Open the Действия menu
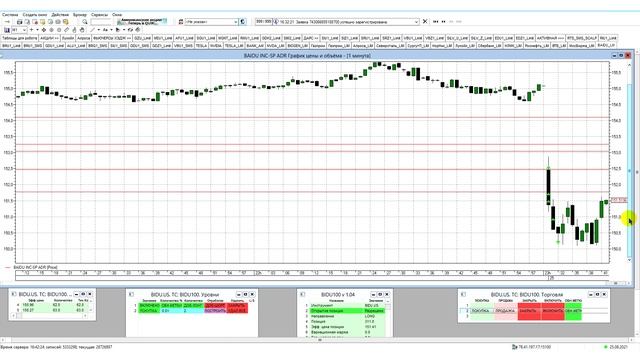The image size is (640, 360). (x=60, y=15)
